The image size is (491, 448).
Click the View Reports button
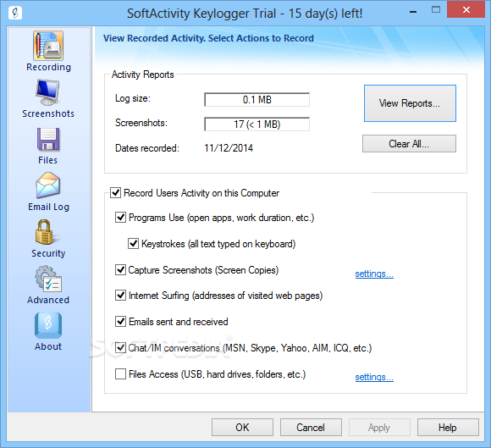tap(410, 103)
